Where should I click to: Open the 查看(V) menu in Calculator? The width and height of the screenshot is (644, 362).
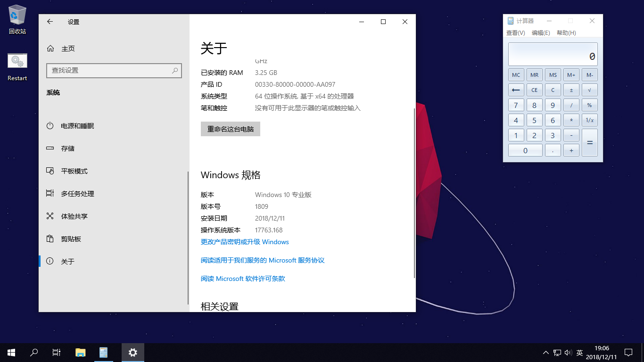click(515, 33)
